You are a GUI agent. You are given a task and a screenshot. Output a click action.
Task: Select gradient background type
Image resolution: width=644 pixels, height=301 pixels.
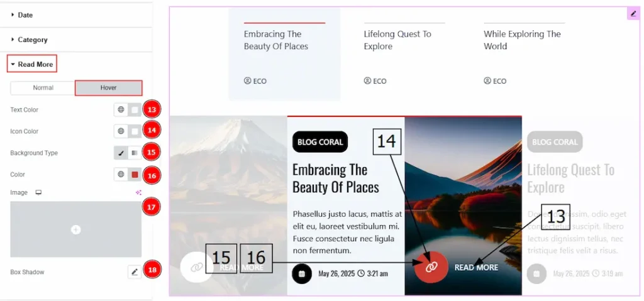pos(134,153)
